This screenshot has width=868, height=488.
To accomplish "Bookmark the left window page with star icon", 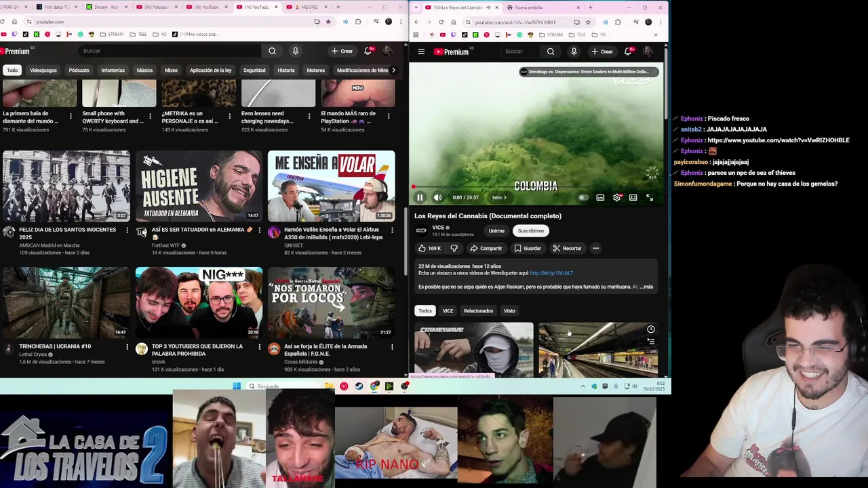I will pyautogui.click(x=328, y=22).
